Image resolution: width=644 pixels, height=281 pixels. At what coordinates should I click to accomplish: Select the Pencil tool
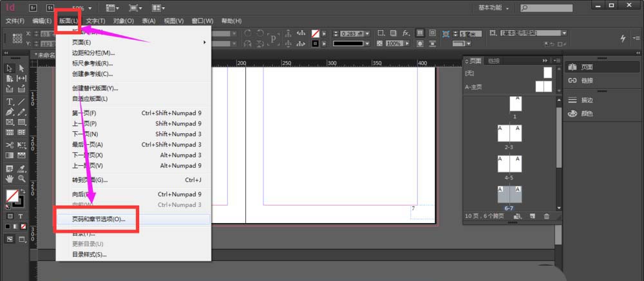pyautogui.click(x=21, y=112)
